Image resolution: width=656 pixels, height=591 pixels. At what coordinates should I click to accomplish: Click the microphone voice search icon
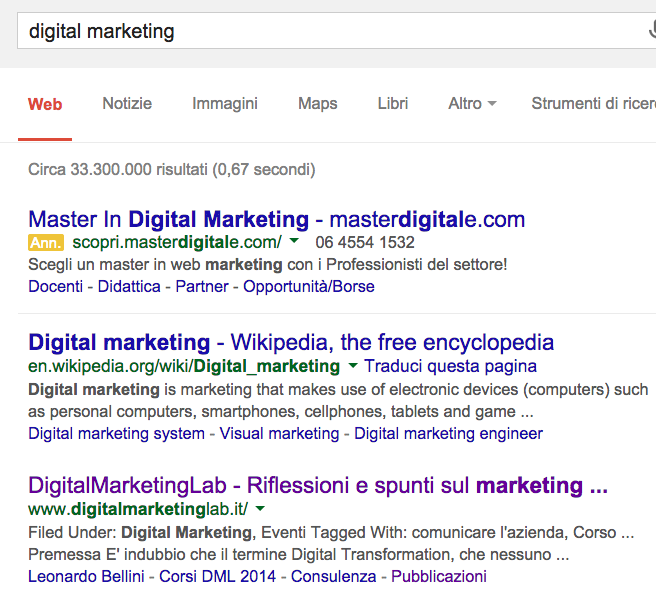(x=652, y=30)
